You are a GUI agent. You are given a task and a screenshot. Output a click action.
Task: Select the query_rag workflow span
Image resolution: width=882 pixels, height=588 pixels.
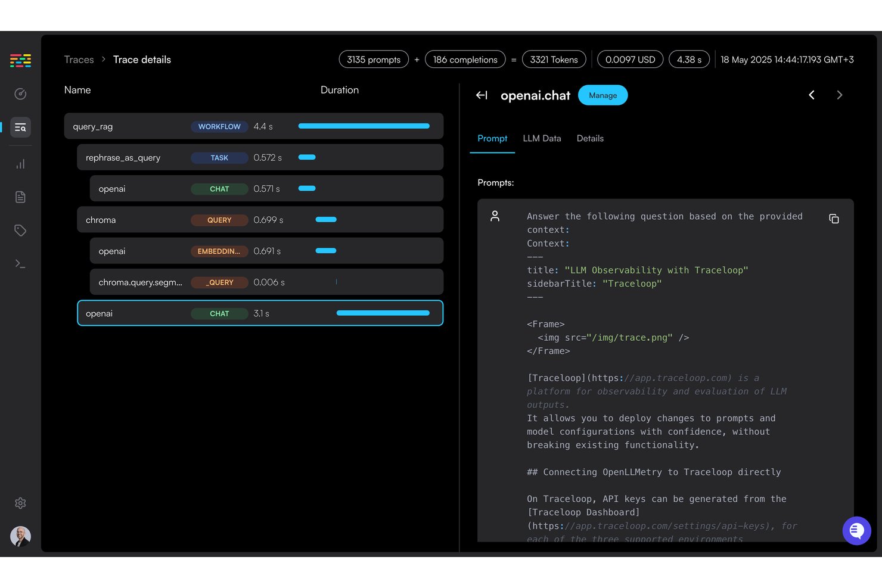254,126
